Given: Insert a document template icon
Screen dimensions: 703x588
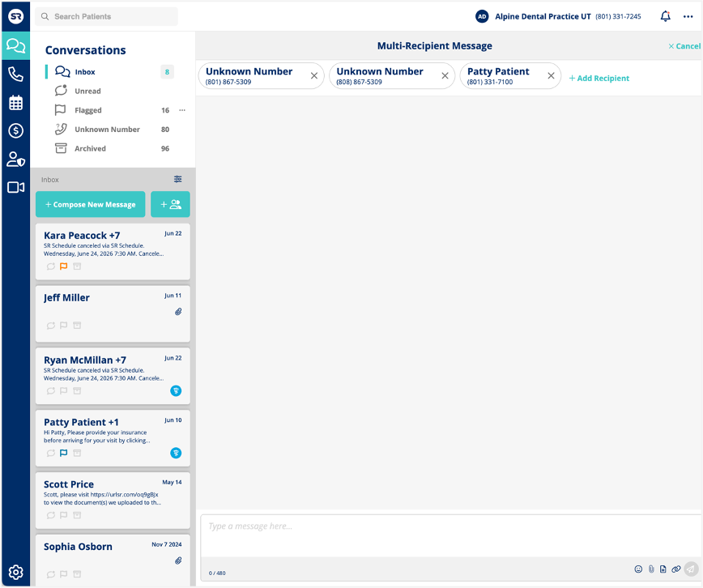Looking at the screenshot, I should pos(663,569).
